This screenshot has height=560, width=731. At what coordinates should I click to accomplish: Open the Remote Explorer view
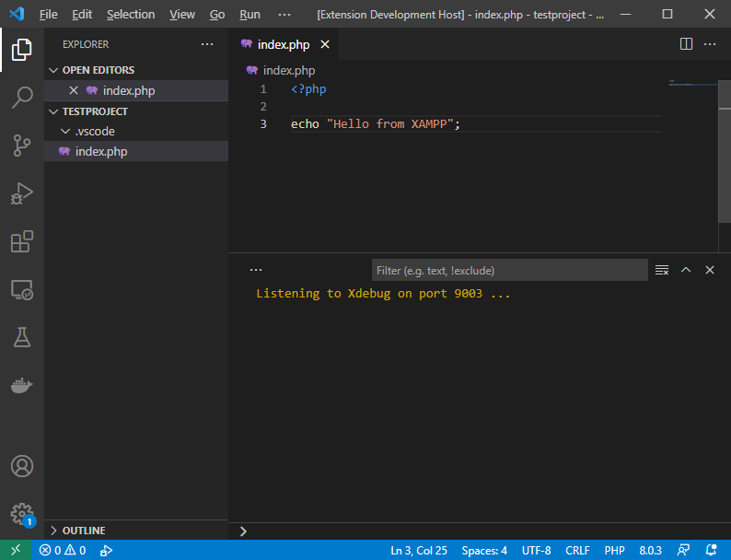[x=21, y=289]
